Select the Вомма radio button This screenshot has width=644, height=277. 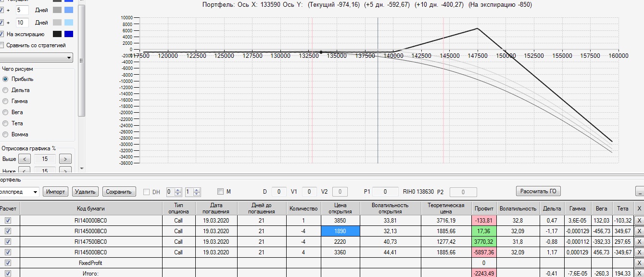(x=6, y=134)
